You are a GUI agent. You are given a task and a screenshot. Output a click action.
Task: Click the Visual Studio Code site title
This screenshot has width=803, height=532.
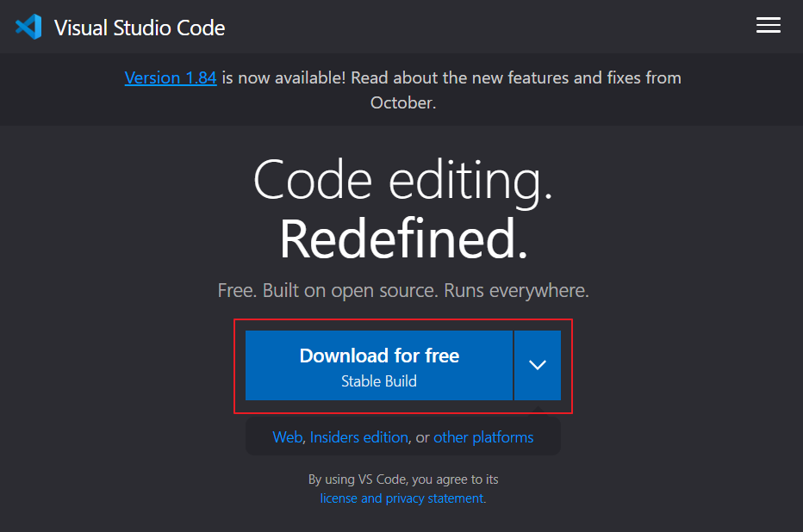pyautogui.click(x=140, y=28)
